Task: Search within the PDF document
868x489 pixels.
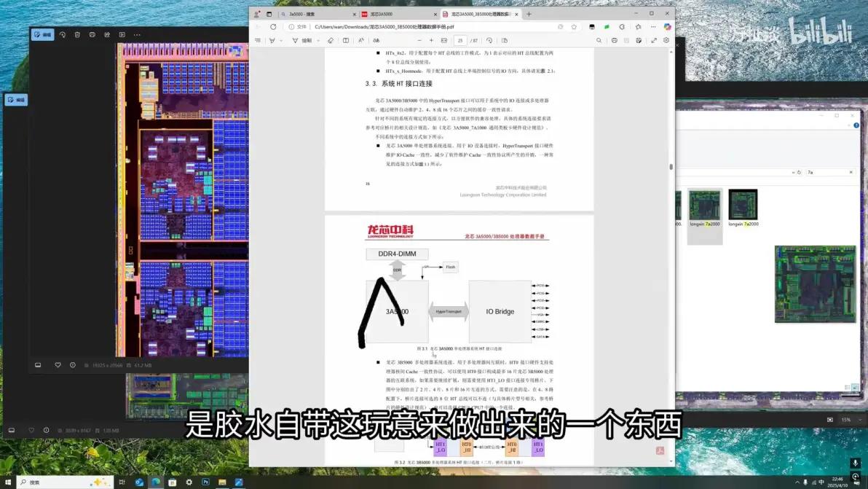Action: tap(599, 40)
